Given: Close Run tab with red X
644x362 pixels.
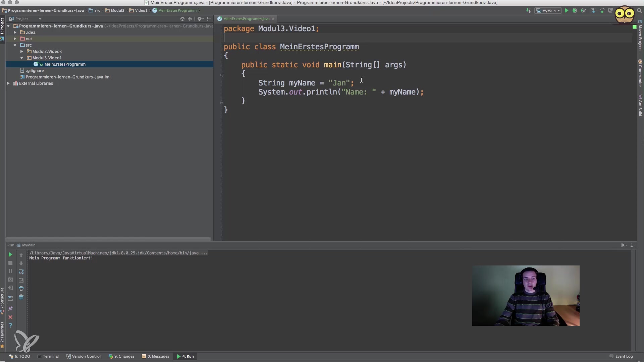Looking at the screenshot, I should (10, 317).
